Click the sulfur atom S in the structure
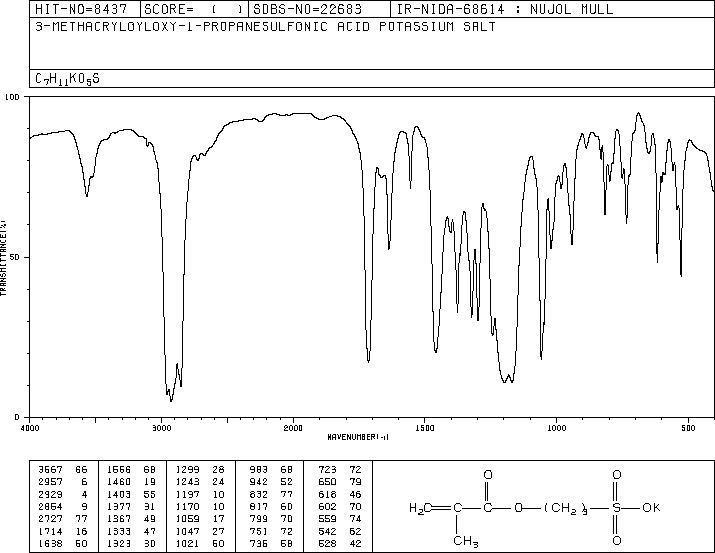Screen dimensions: 715x553 tap(617, 507)
